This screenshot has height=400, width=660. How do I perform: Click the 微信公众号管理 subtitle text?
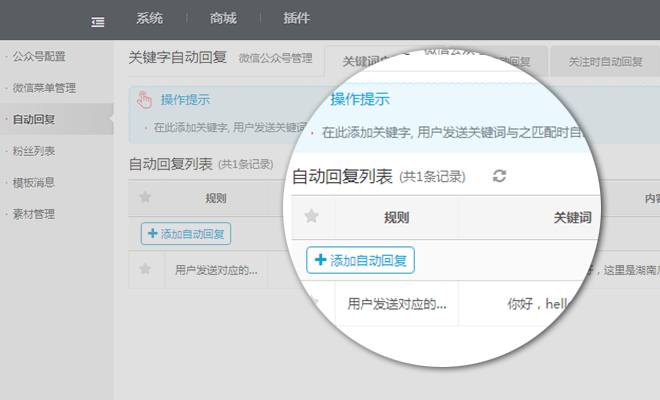[x=276, y=58]
